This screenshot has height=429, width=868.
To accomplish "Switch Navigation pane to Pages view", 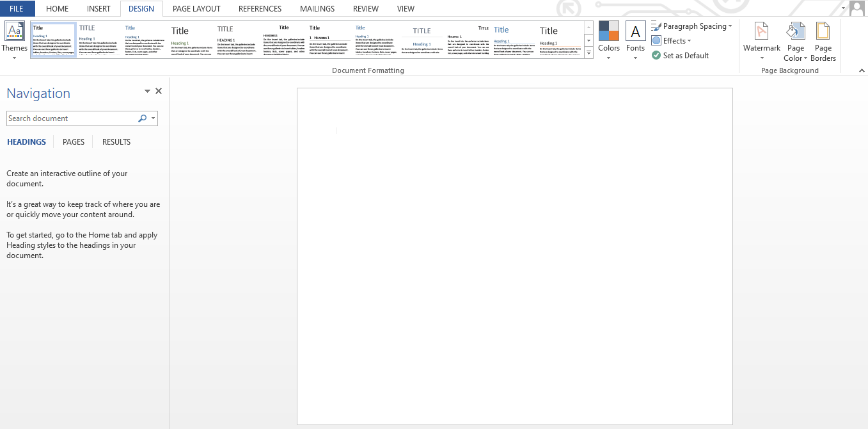I will (73, 142).
